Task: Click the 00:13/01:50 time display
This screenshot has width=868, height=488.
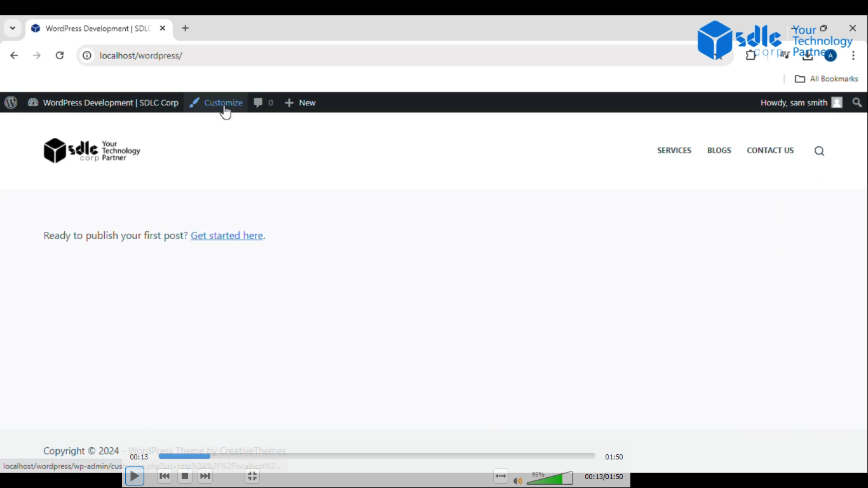Action: (x=604, y=477)
